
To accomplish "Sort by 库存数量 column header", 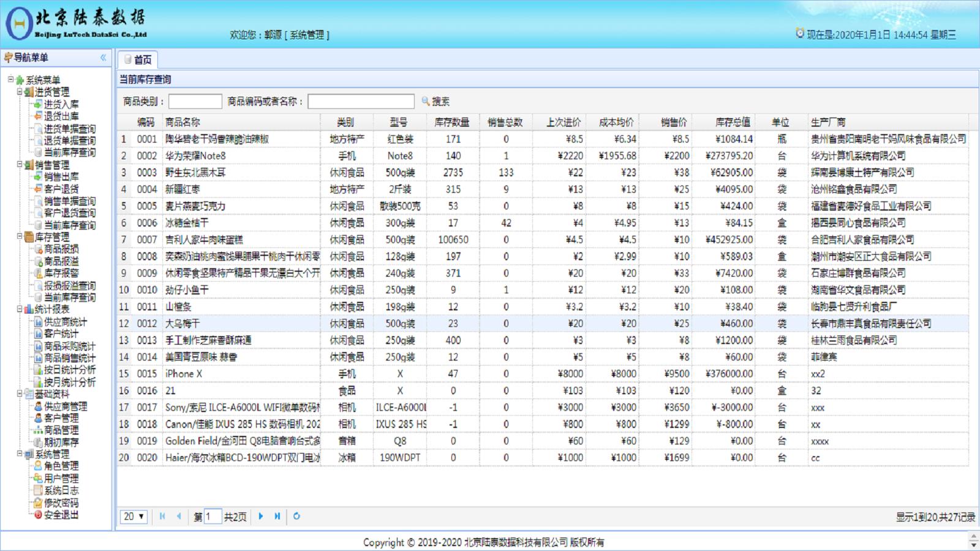I will click(452, 122).
